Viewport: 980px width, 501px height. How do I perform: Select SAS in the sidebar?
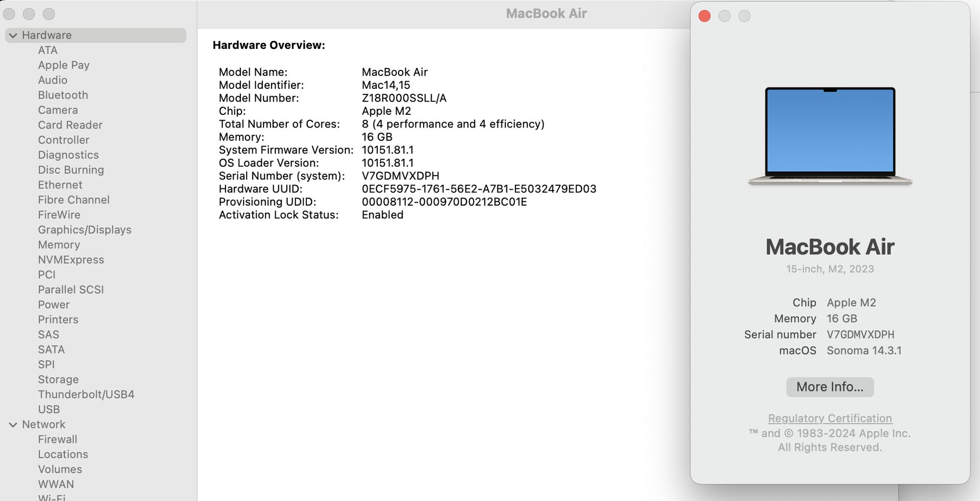coord(48,335)
